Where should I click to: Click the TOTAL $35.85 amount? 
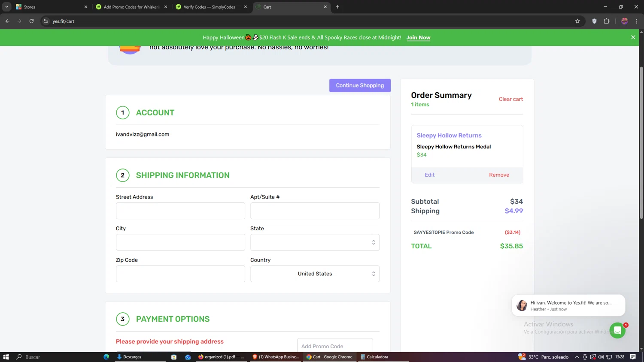point(511,246)
